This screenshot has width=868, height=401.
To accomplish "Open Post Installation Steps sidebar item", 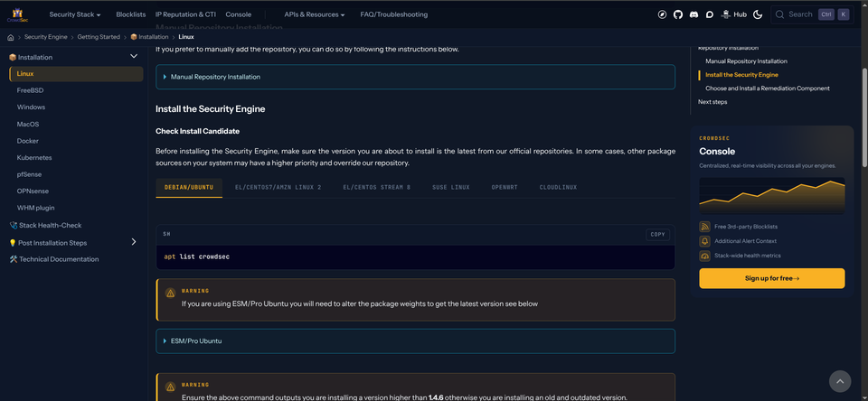I will (x=48, y=243).
